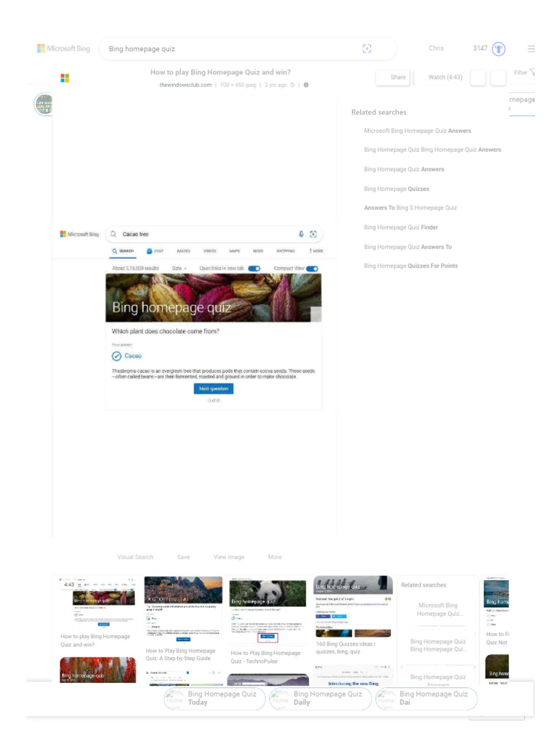Click View image link
Viewport: 560px width, 747px height.
click(x=229, y=557)
